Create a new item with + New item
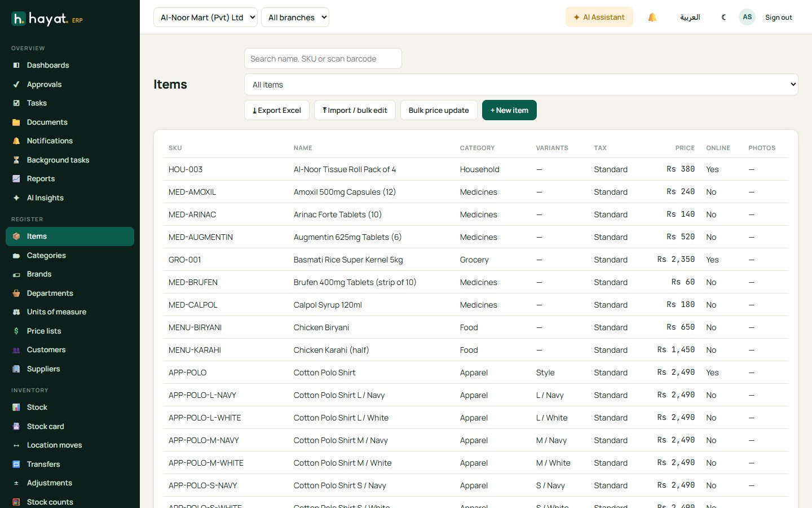This screenshot has width=812, height=508. coord(509,110)
